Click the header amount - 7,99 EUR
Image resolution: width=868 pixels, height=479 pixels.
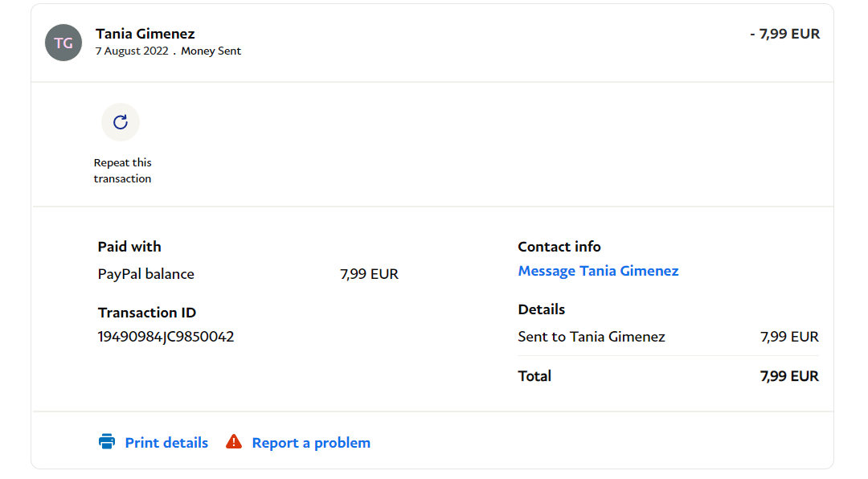click(784, 34)
